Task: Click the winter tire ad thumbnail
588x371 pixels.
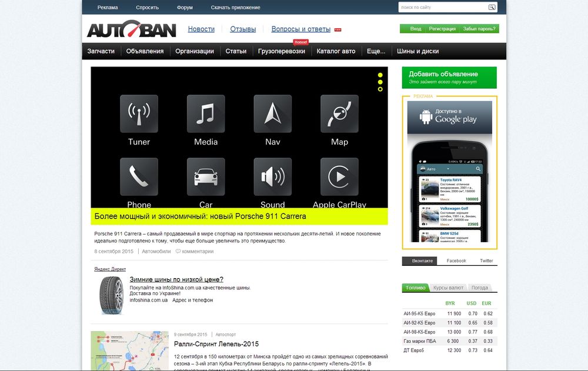Action: click(x=111, y=295)
